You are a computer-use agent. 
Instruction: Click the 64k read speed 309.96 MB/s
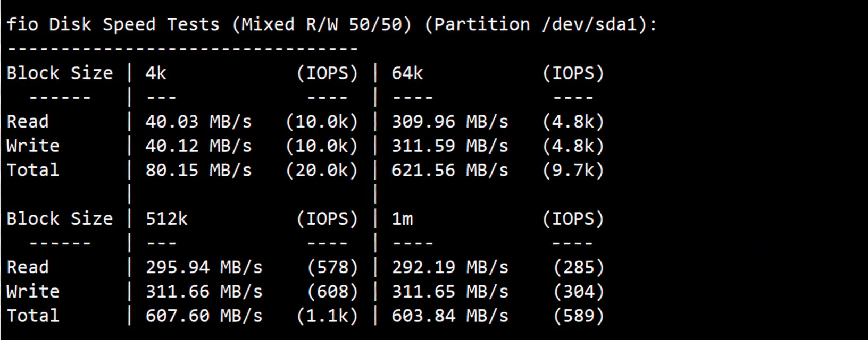point(450,122)
